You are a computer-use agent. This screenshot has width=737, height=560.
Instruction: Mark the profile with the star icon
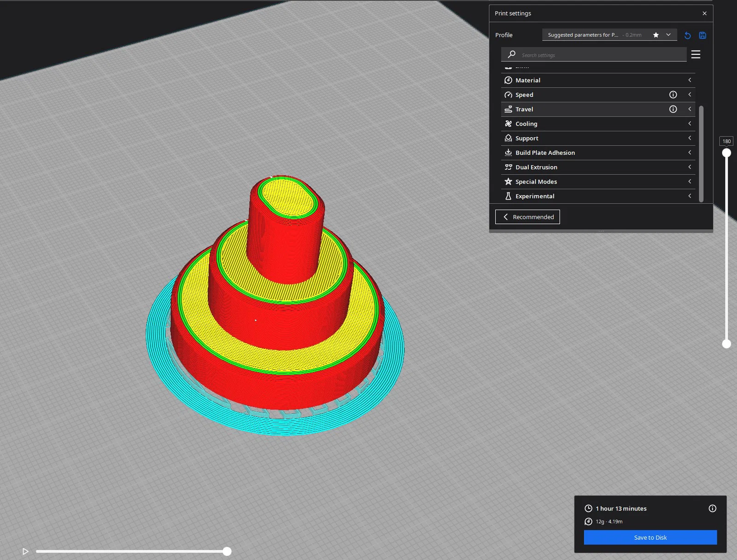(656, 35)
